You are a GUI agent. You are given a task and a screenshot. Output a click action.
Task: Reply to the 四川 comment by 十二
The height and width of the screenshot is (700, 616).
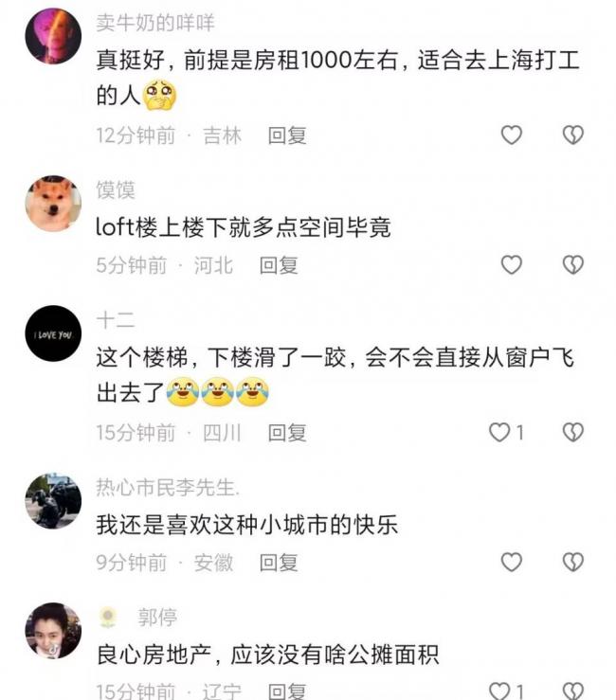[x=287, y=433]
